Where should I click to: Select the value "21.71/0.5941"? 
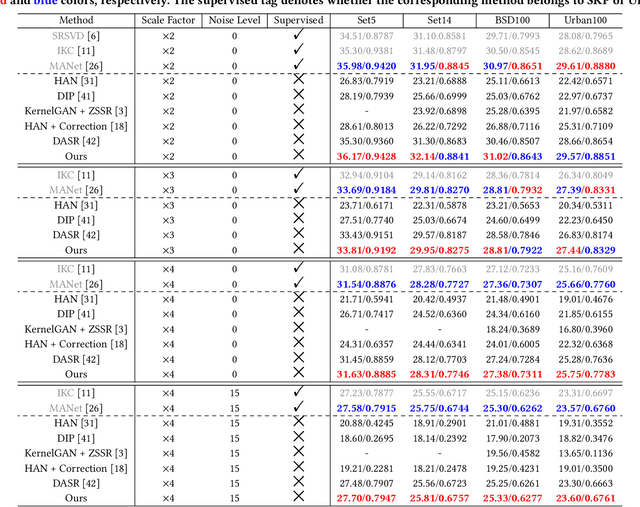tap(367, 299)
